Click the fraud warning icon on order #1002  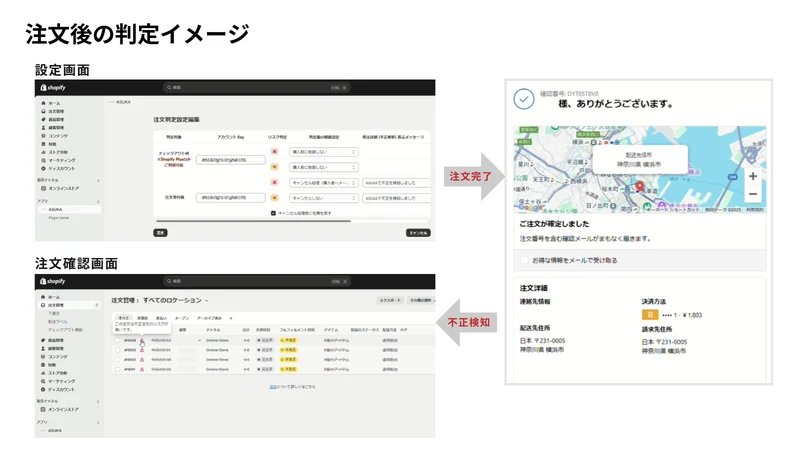tap(142, 360)
